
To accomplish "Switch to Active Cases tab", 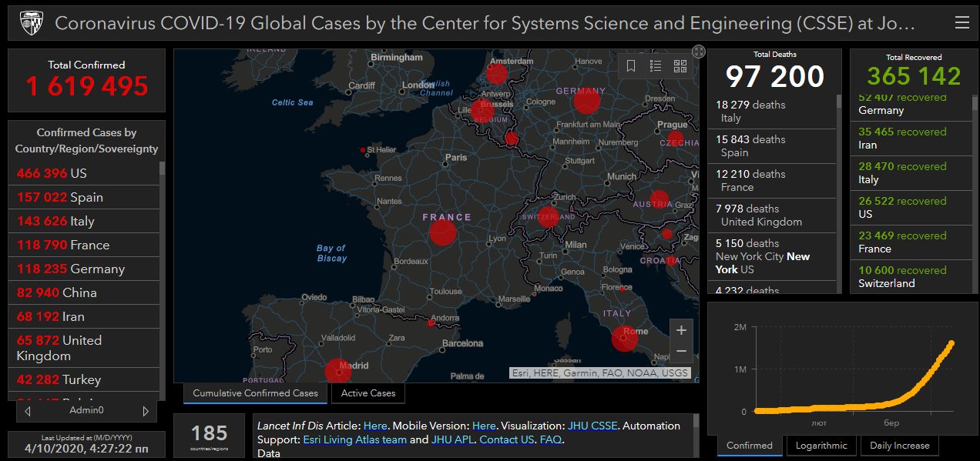I will 368,393.
